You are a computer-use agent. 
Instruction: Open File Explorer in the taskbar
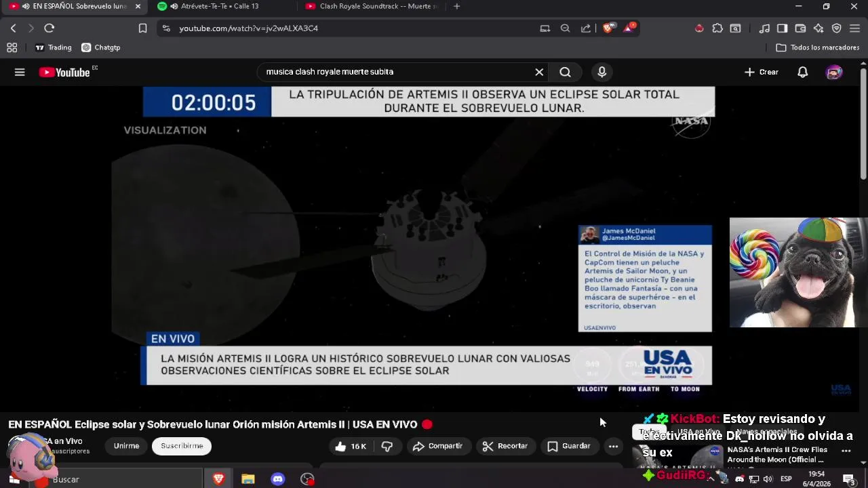pos(248,479)
